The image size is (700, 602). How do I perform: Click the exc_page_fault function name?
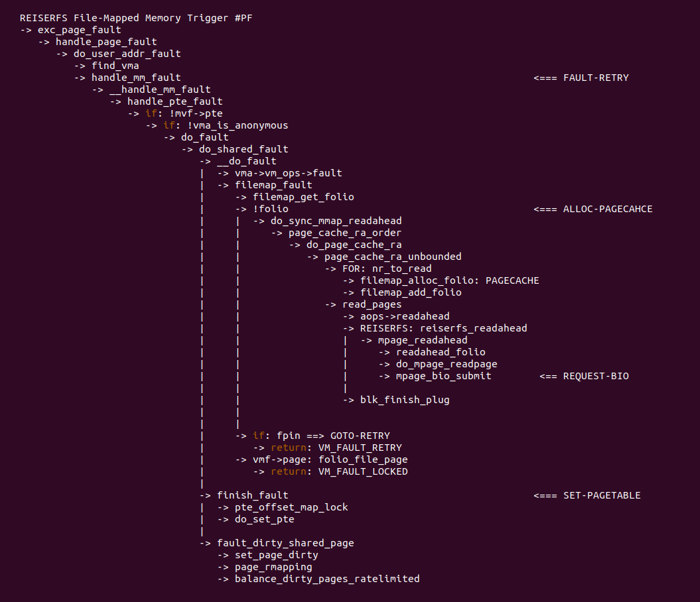[x=79, y=30]
